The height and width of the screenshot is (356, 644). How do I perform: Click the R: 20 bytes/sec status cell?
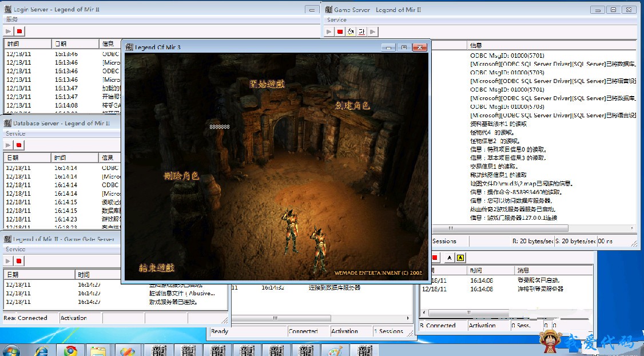(x=532, y=242)
